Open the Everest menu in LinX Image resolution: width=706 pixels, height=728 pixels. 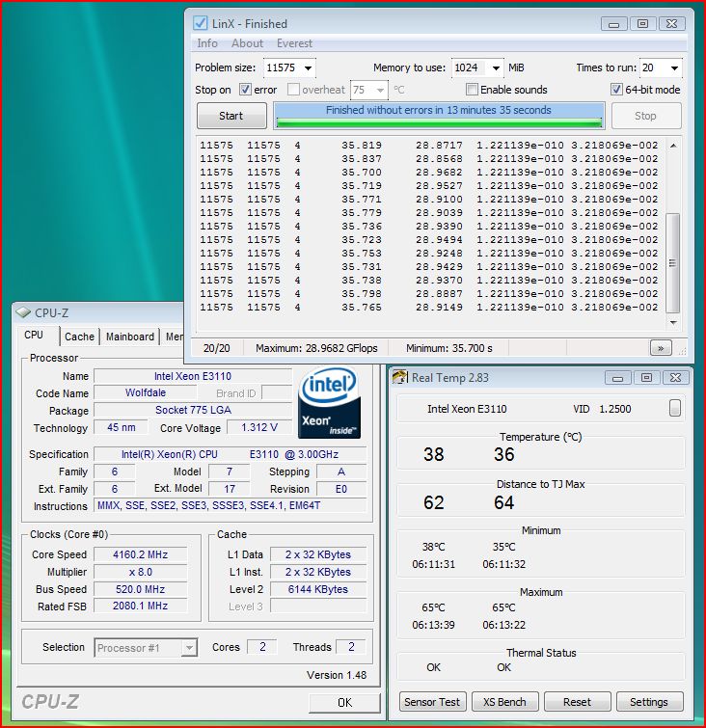[x=294, y=43]
